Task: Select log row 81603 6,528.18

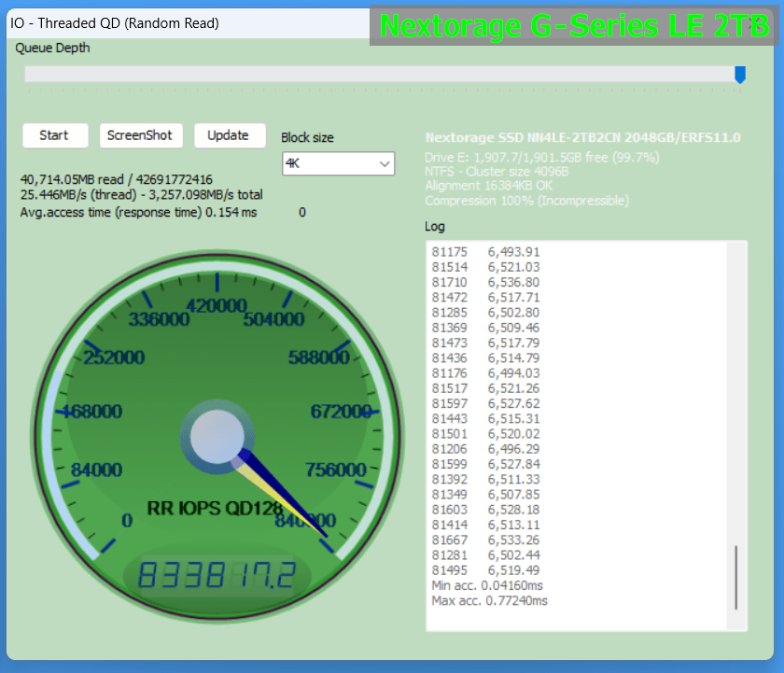Action: pos(485,510)
